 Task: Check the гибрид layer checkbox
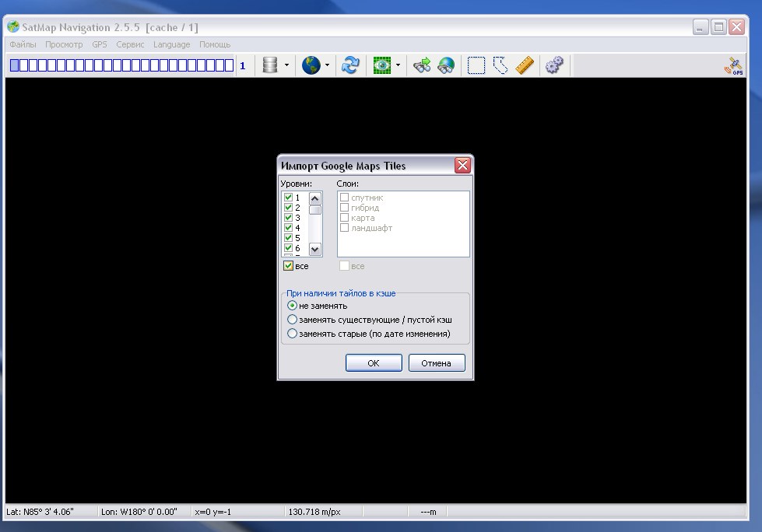pyautogui.click(x=344, y=207)
